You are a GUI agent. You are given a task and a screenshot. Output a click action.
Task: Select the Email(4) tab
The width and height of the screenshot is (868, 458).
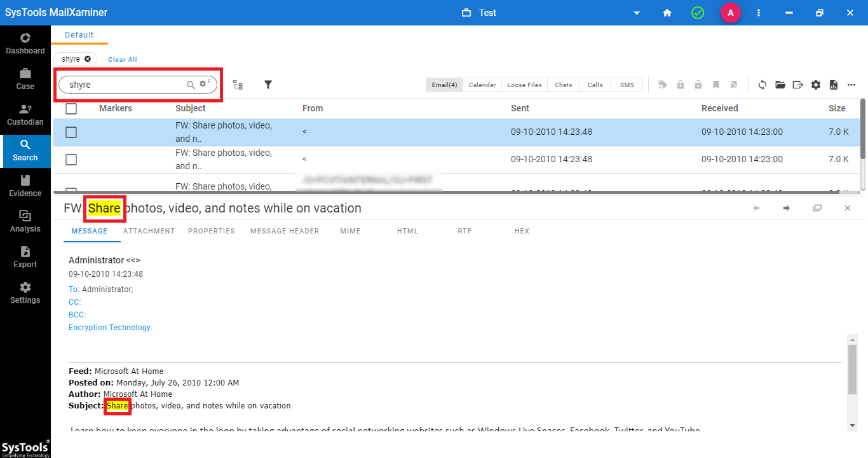(x=444, y=85)
